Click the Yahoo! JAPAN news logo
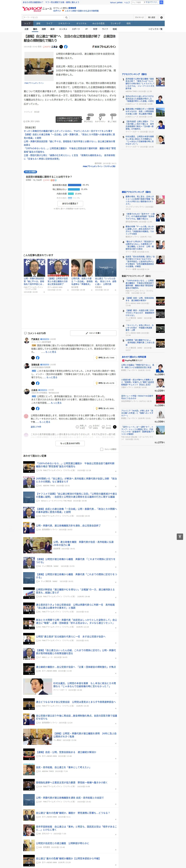Image resolution: width=186 pixels, height=868 pixels. (37, 9)
